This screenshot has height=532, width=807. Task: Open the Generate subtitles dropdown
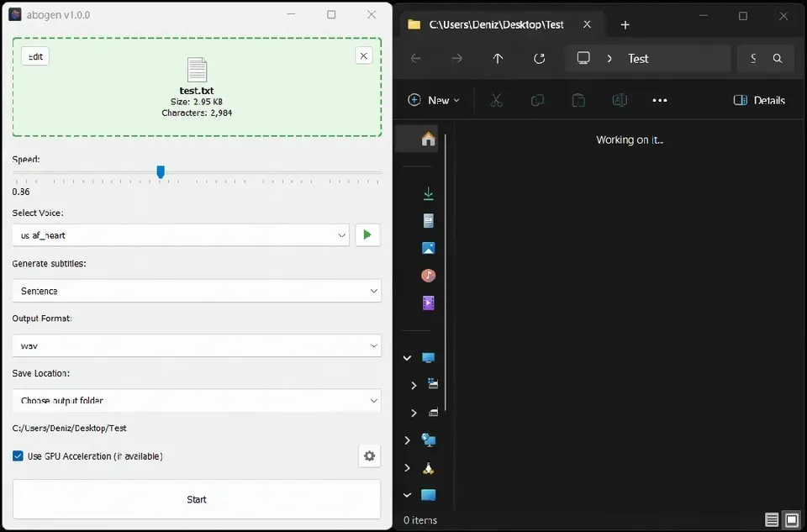197,291
